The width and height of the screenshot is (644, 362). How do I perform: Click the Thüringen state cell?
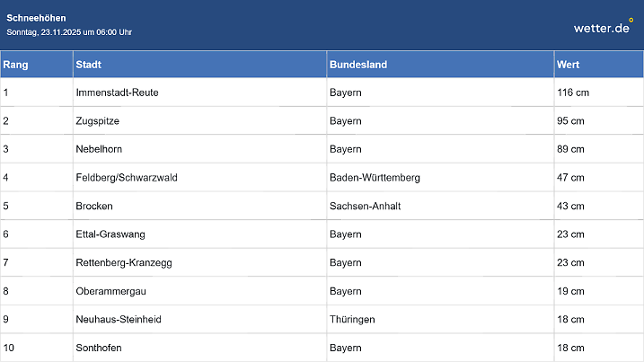click(x=352, y=319)
